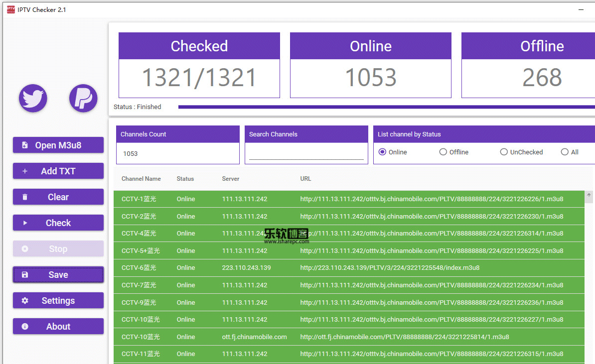Sort by the Server column header
Viewport: 595px width, 364px height.
tap(231, 179)
